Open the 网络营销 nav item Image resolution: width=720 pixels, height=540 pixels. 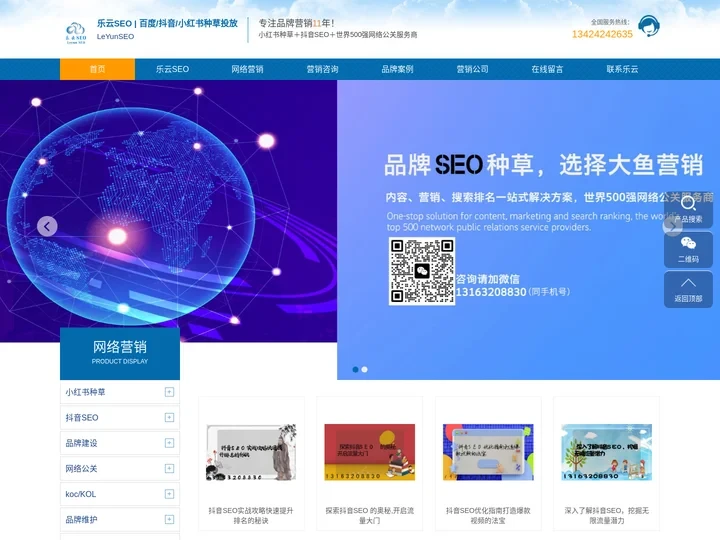coord(247,69)
